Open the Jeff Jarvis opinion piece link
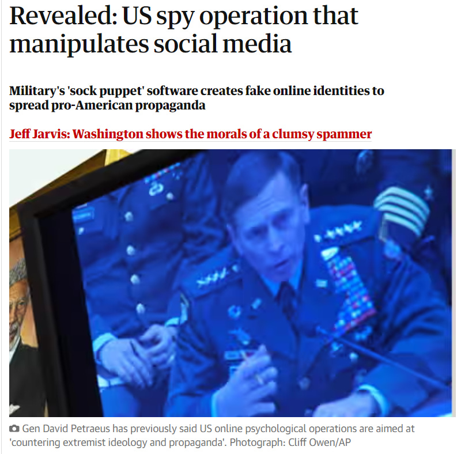The width and height of the screenshot is (476, 454). pos(190,134)
